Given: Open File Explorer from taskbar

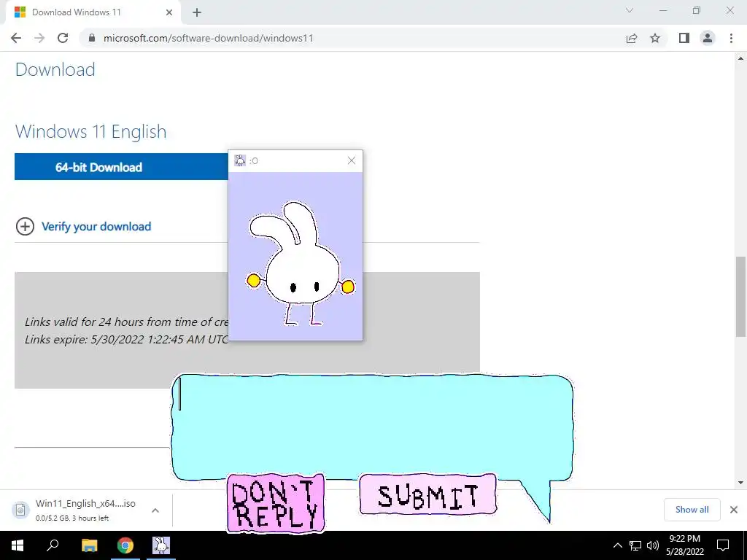Looking at the screenshot, I should [89, 545].
